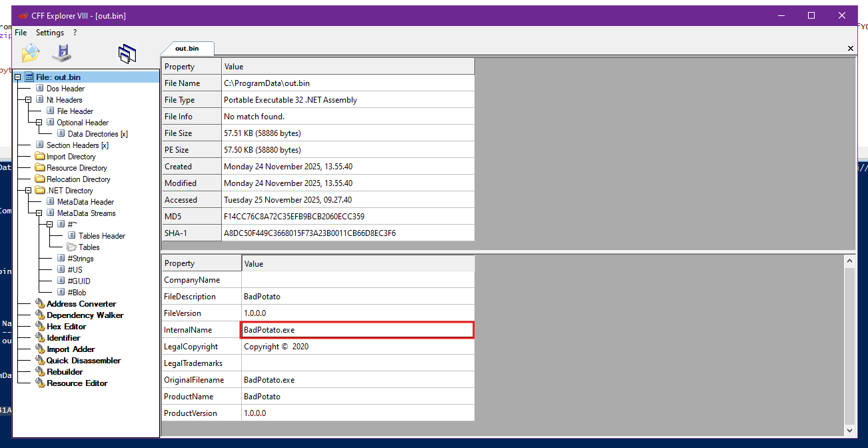
Task: Open the Resource Editor tool
Action: [77, 383]
